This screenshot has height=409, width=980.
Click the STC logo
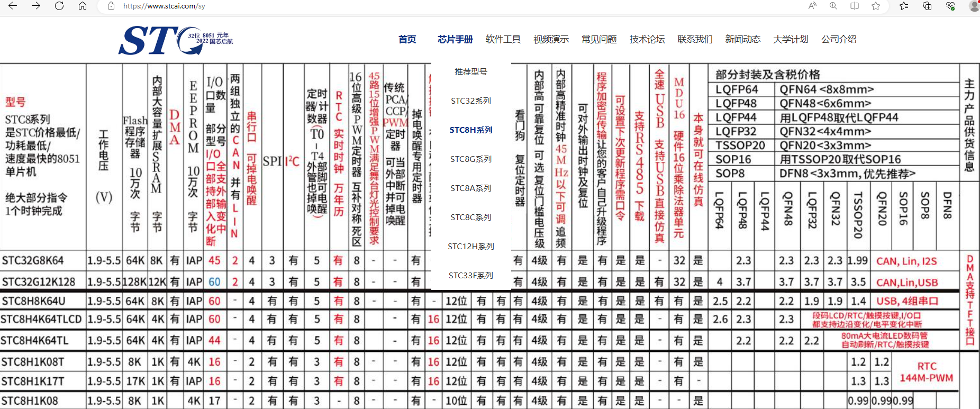pyautogui.click(x=175, y=40)
